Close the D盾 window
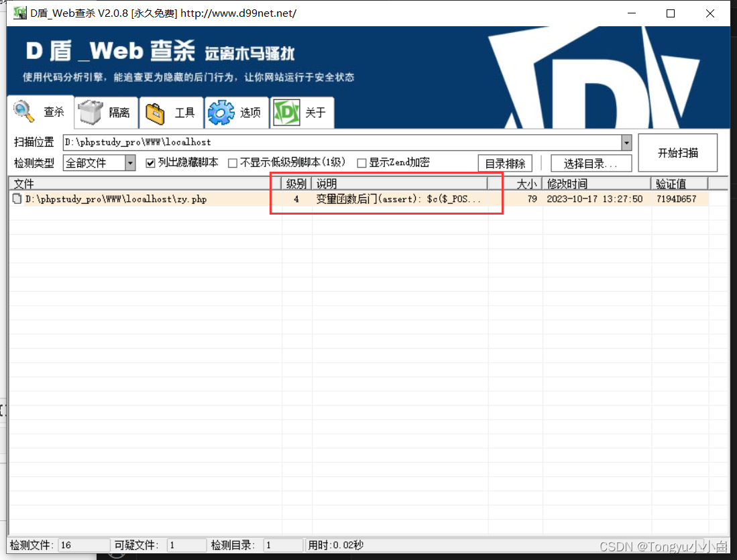The height and width of the screenshot is (560, 737). pyautogui.click(x=710, y=13)
